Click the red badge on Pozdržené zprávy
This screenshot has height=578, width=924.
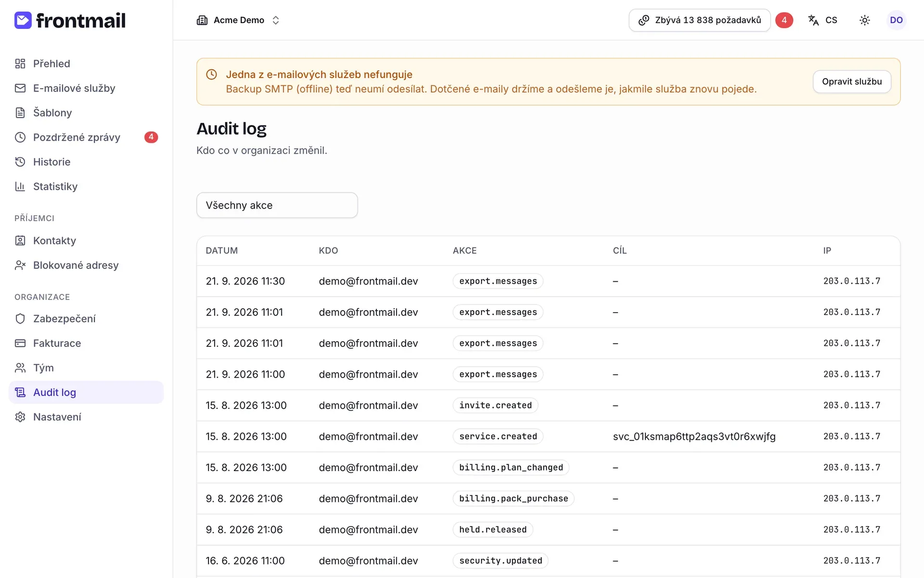(151, 137)
